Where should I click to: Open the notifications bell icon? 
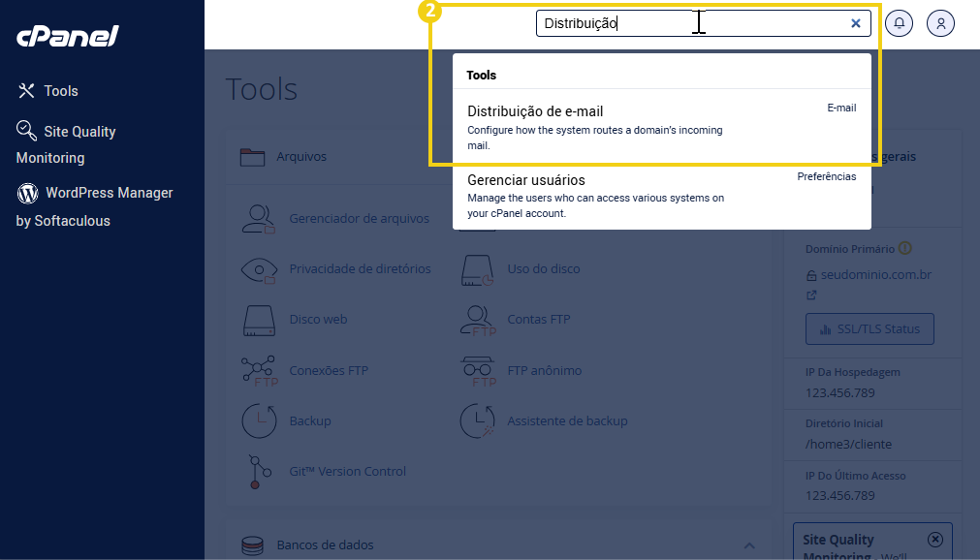click(900, 23)
